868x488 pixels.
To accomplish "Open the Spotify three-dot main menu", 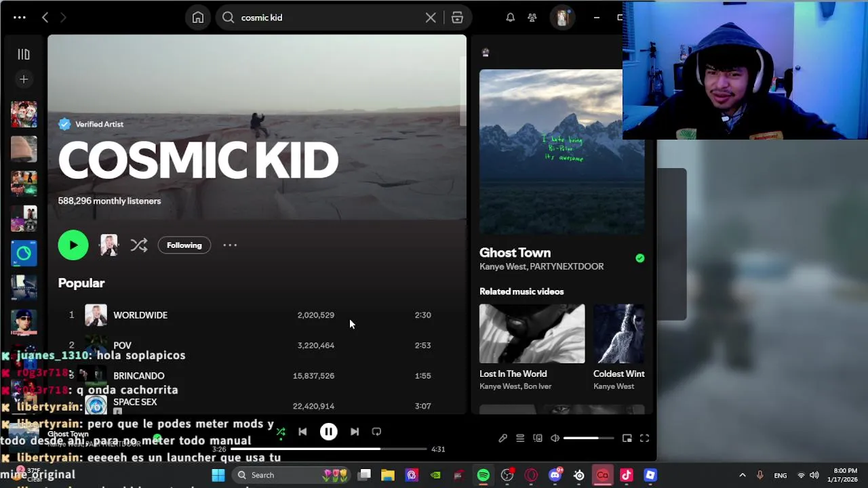I will pyautogui.click(x=20, y=18).
